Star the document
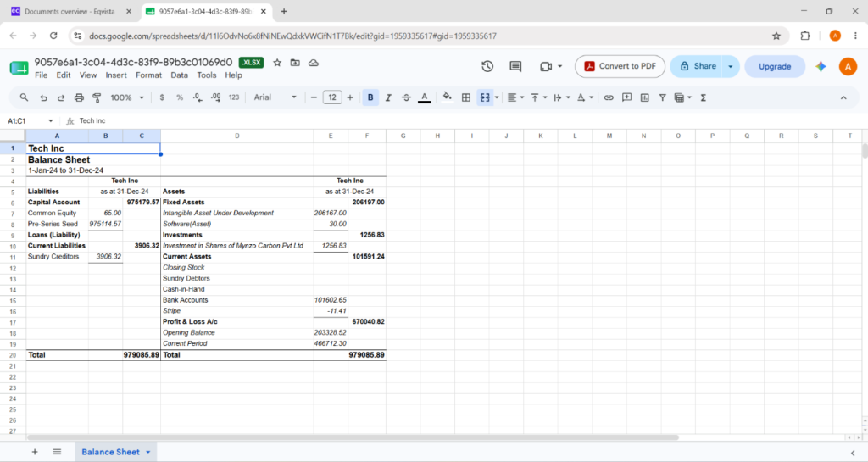The width and height of the screenshot is (868, 462). (277, 63)
